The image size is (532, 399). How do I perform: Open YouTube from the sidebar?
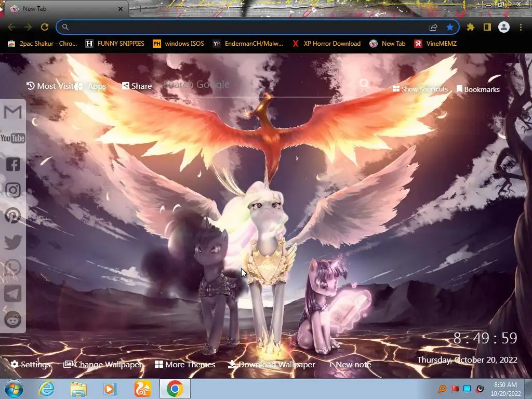(12, 138)
